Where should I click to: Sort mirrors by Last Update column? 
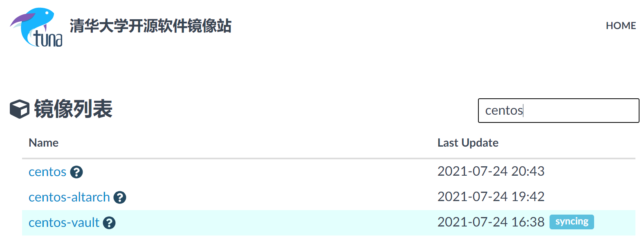[468, 143]
